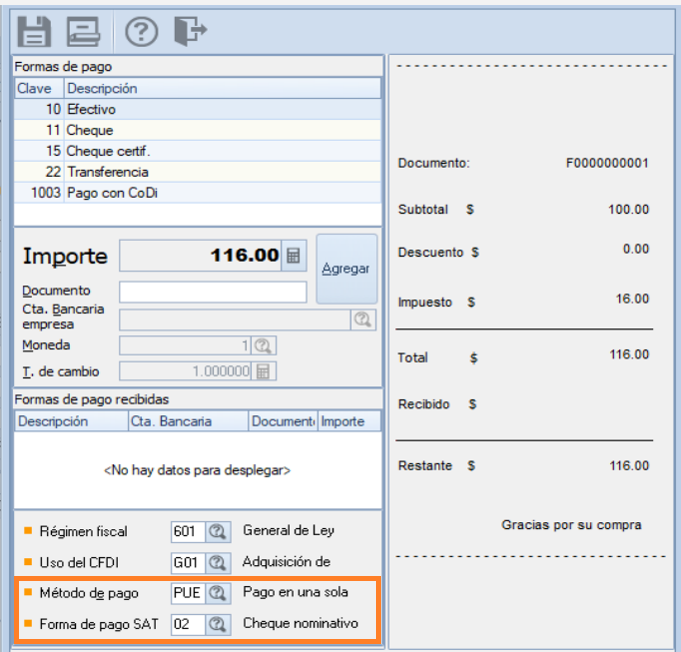This screenshot has width=681, height=652.
Task: Open the Moneda lookup magnifier
Action: point(263,346)
